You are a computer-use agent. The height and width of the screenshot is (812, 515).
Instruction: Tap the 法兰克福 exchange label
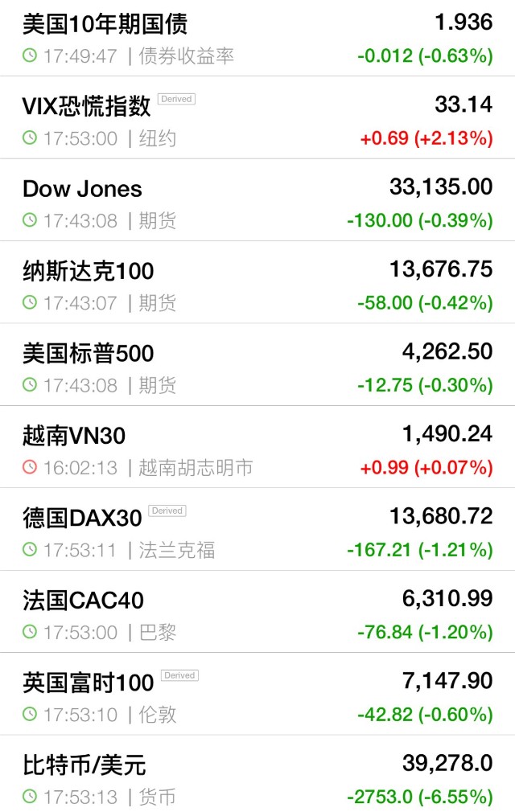point(177,550)
